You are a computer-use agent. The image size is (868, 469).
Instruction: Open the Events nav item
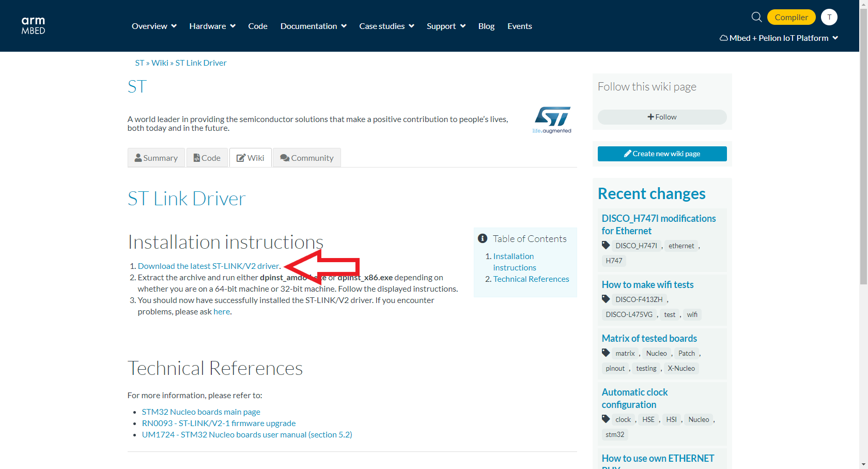520,26
